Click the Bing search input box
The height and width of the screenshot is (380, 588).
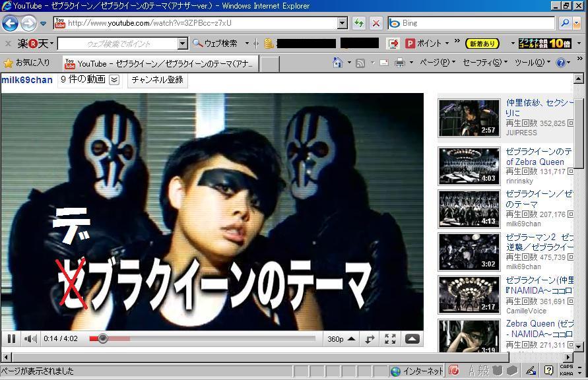click(x=472, y=23)
